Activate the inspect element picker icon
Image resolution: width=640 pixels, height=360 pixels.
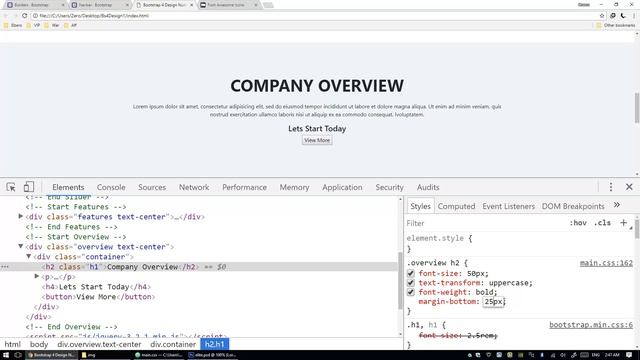click(11, 187)
